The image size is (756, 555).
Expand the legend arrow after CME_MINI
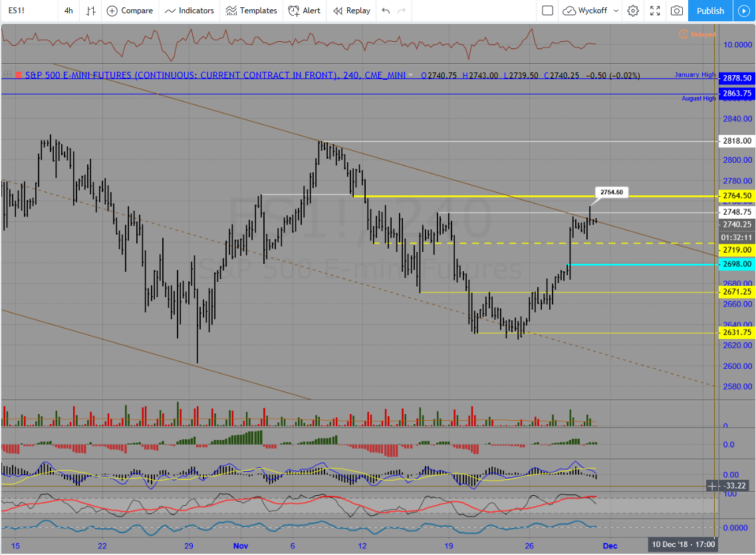(411, 75)
